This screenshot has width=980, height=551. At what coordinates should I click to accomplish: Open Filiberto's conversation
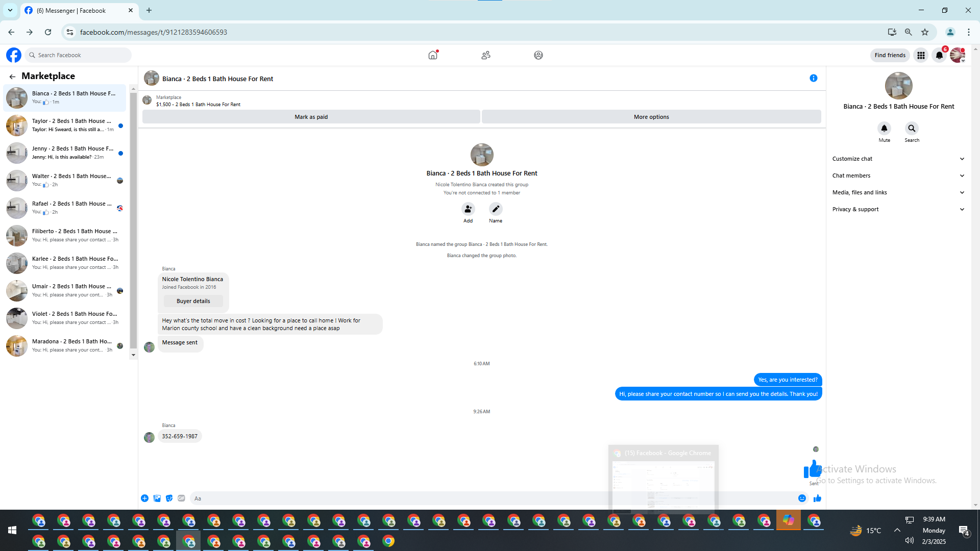pyautogui.click(x=65, y=236)
